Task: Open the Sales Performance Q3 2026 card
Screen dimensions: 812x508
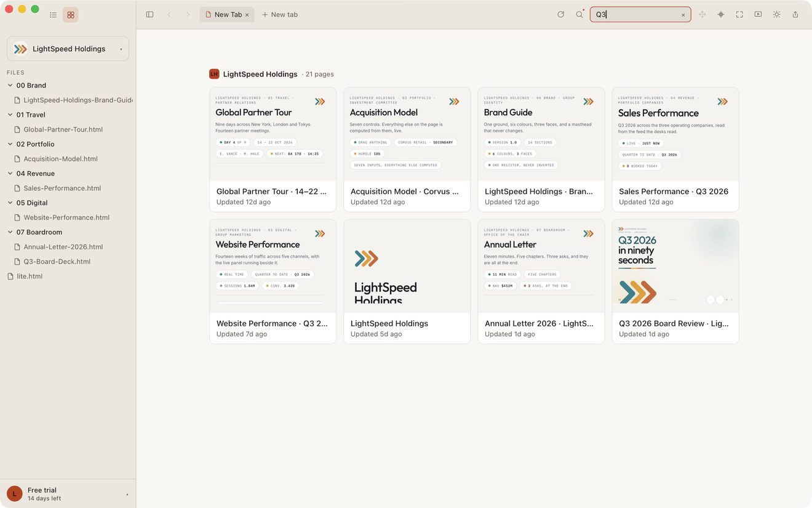Action: (x=675, y=150)
